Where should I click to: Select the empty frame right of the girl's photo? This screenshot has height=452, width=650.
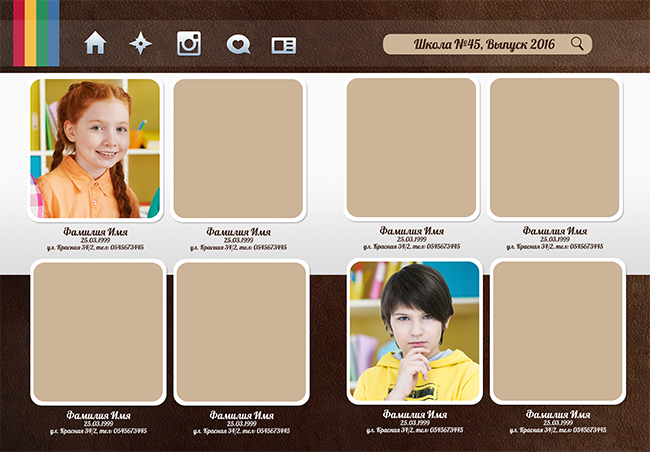(x=238, y=148)
